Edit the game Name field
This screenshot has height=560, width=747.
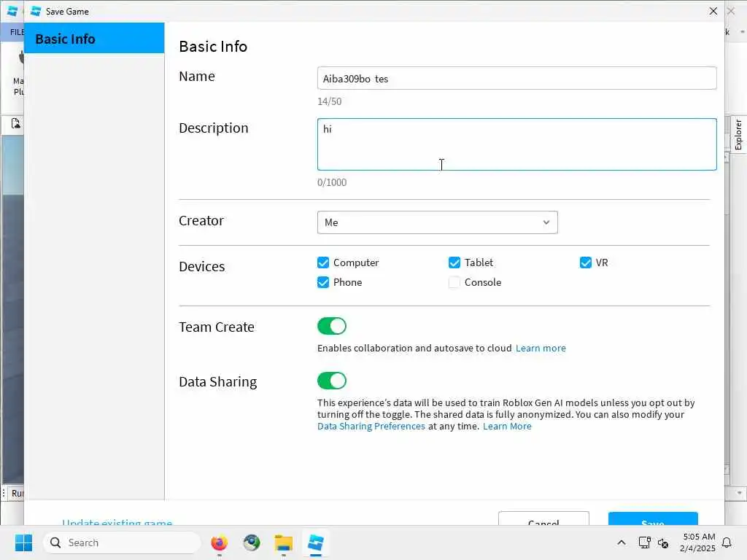point(517,78)
